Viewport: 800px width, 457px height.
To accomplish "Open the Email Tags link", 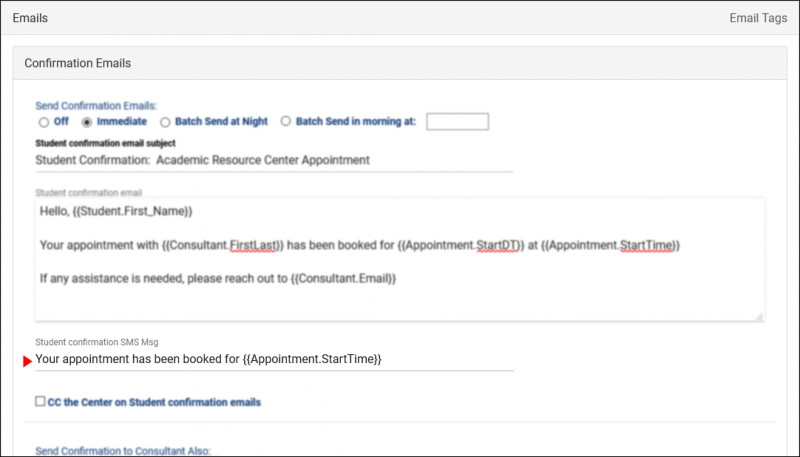I will point(757,18).
